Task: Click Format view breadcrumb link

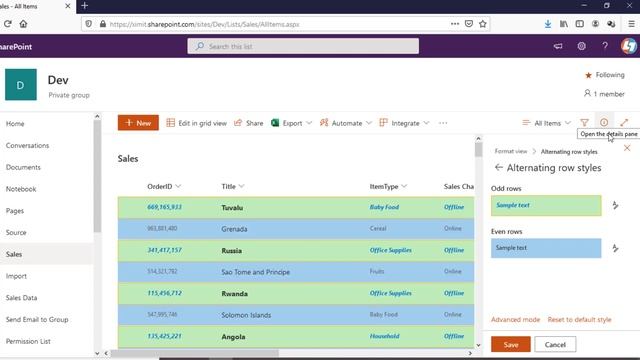Action: click(511, 151)
